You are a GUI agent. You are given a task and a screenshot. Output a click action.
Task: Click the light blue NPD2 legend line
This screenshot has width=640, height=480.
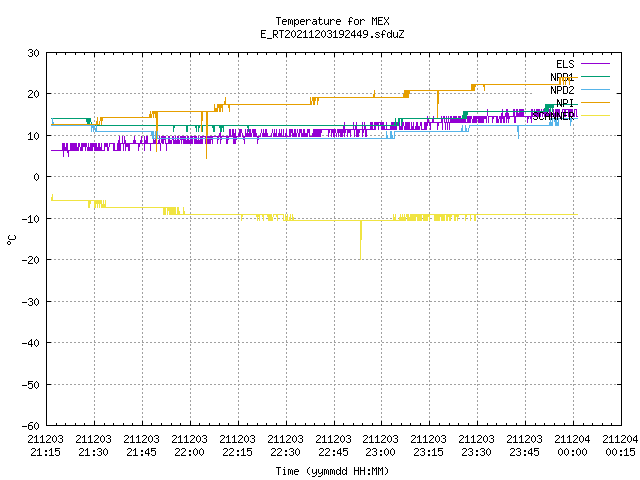point(595,89)
